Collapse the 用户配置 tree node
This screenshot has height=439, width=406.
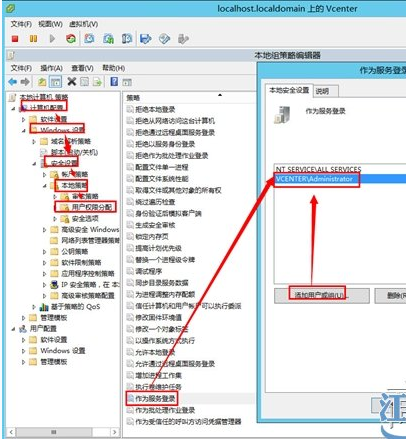click(13, 329)
